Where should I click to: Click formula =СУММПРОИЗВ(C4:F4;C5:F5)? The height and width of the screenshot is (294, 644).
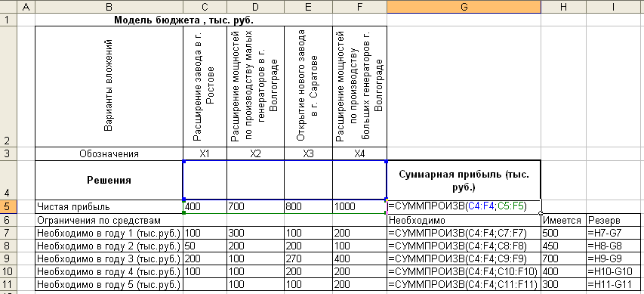click(464, 206)
